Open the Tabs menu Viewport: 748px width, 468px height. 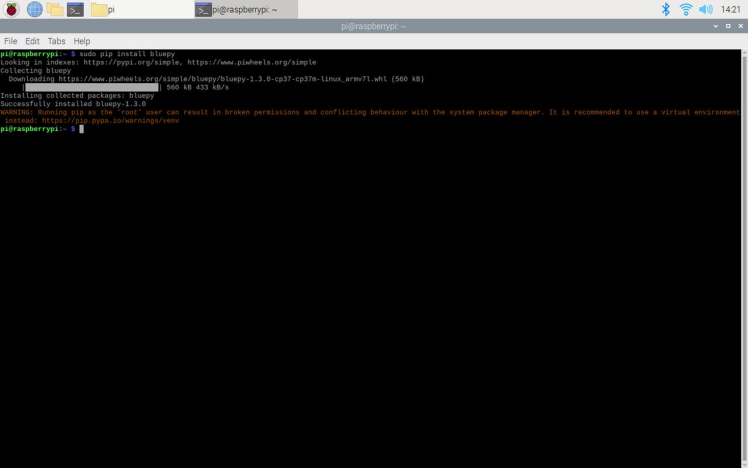[x=56, y=41]
